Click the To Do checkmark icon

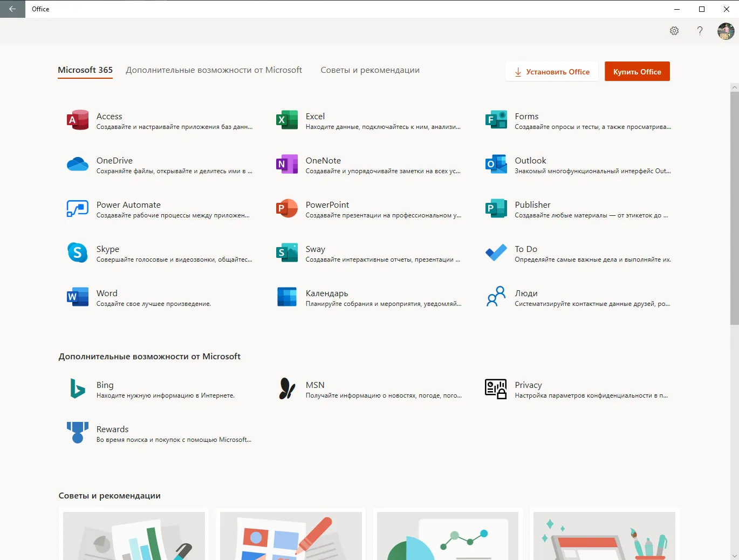click(496, 252)
